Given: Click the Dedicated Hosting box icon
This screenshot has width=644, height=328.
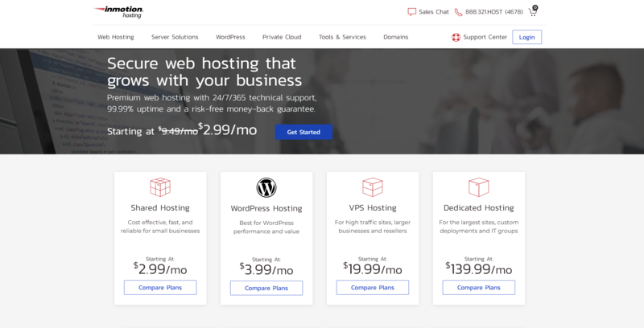Looking at the screenshot, I should point(479,187).
